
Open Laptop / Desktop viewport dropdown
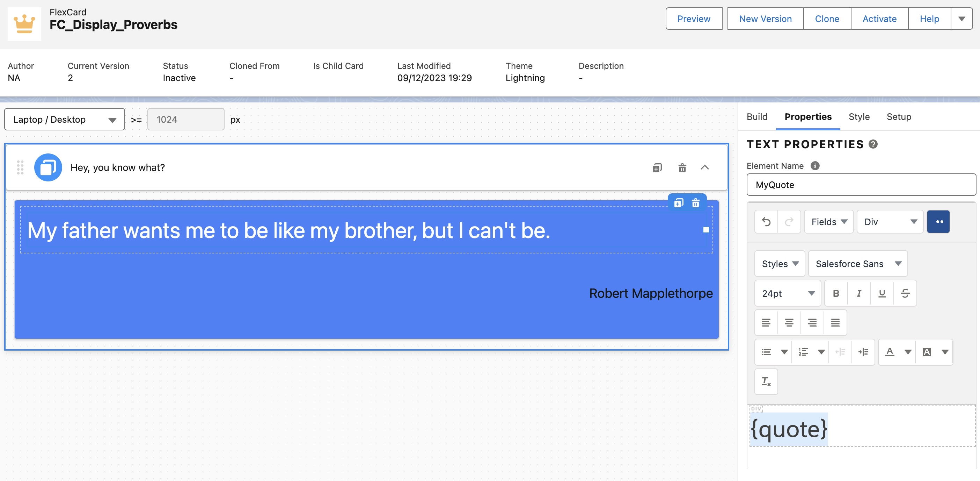coord(64,120)
